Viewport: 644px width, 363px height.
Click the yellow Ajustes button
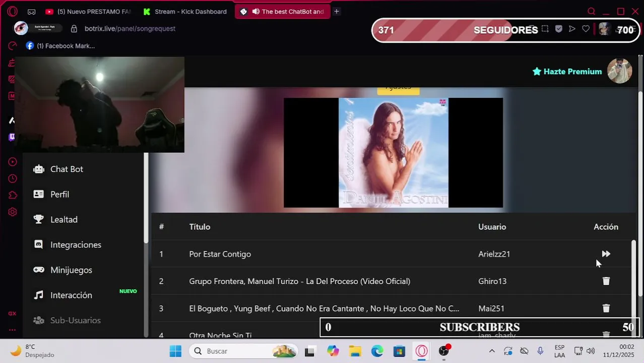click(x=398, y=89)
